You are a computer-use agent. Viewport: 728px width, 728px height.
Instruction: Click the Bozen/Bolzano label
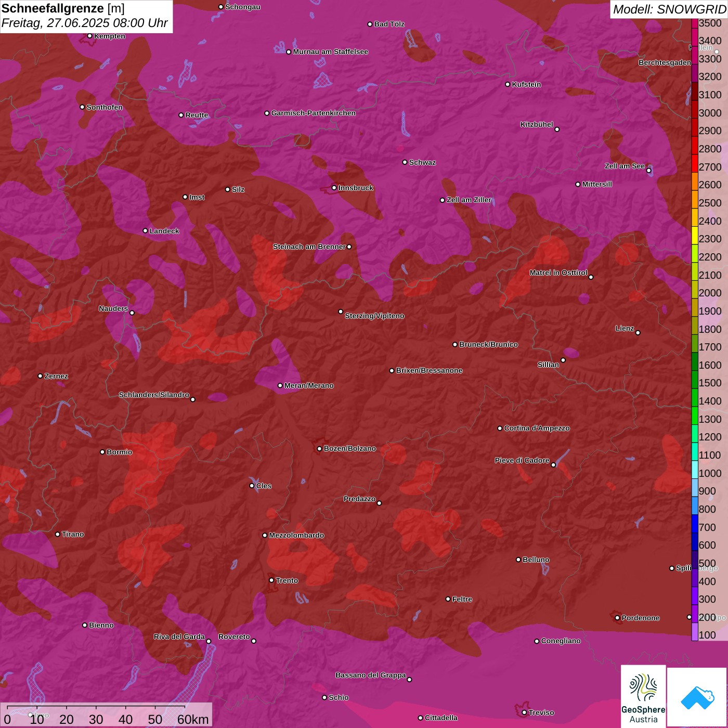click(x=349, y=448)
